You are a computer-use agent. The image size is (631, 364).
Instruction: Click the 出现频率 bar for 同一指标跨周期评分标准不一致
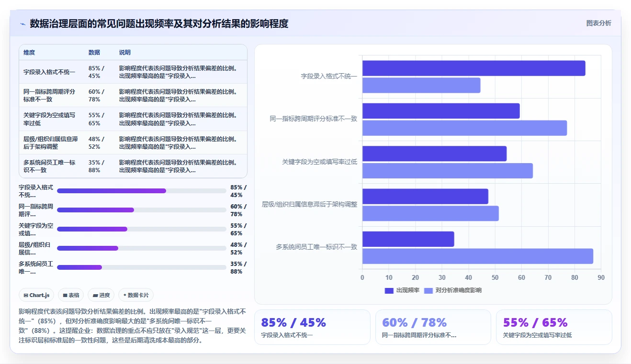pyautogui.click(x=441, y=111)
